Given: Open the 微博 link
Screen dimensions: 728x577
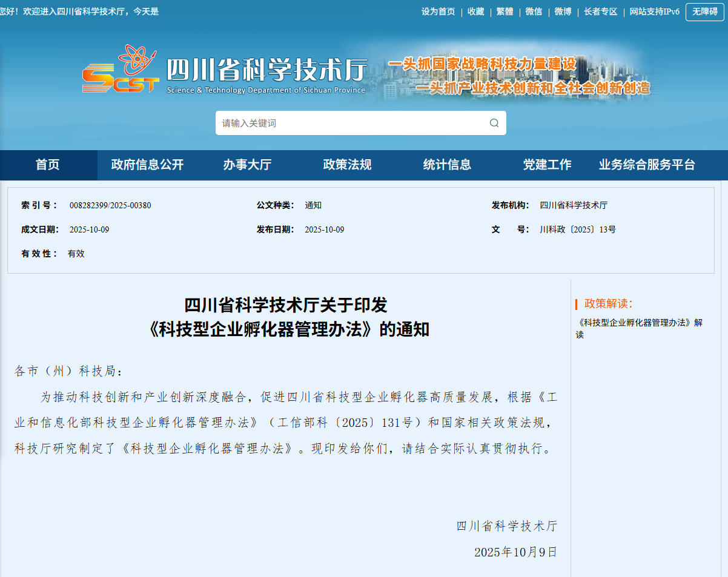Looking at the screenshot, I should point(563,12).
